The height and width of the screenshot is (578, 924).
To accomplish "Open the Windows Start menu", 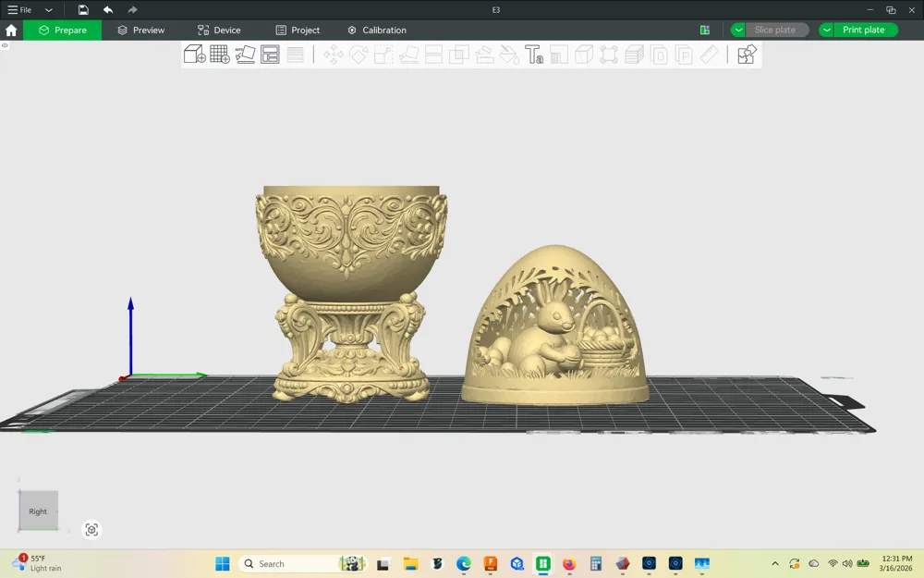I will (223, 564).
